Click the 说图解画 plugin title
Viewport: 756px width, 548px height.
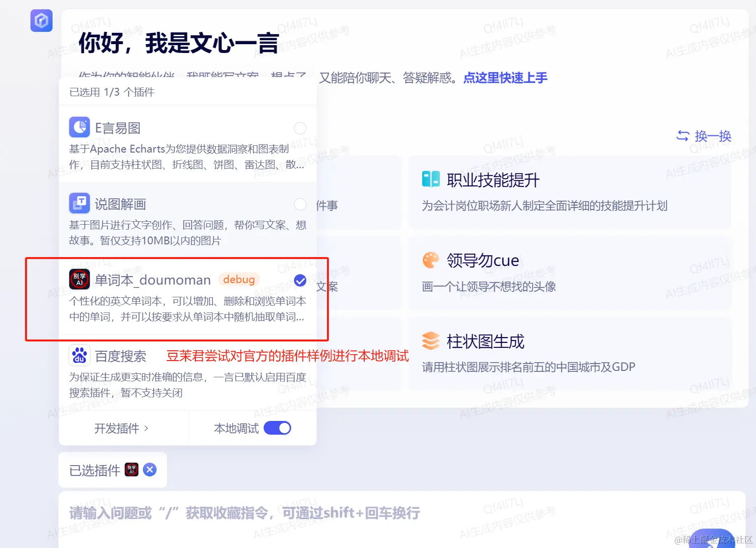coord(120,204)
